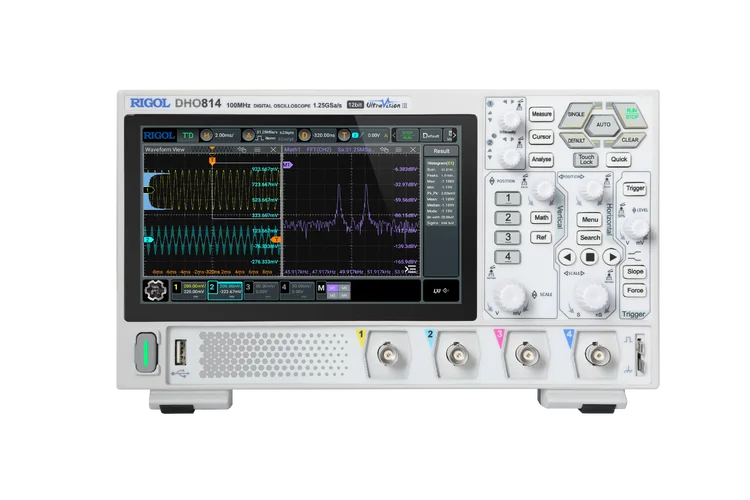Toggle the RUN STOP key
Viewport: 750px width, 500px height.
[x=631, y=114]
